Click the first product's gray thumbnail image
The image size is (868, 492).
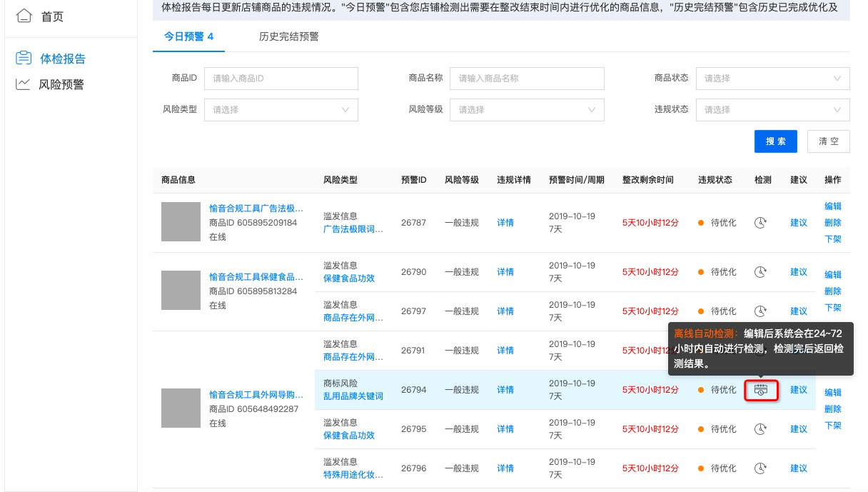coord(180,221)
